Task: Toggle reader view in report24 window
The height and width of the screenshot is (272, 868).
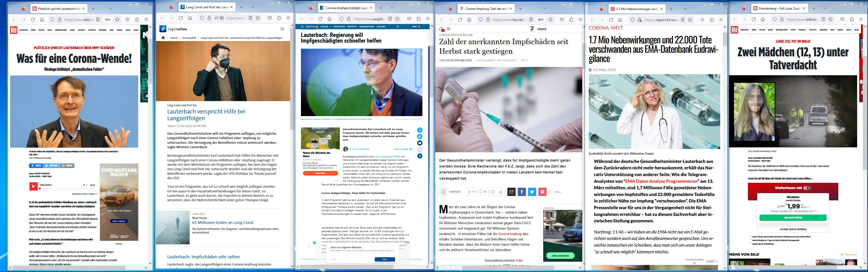Action: click(683, 20)
